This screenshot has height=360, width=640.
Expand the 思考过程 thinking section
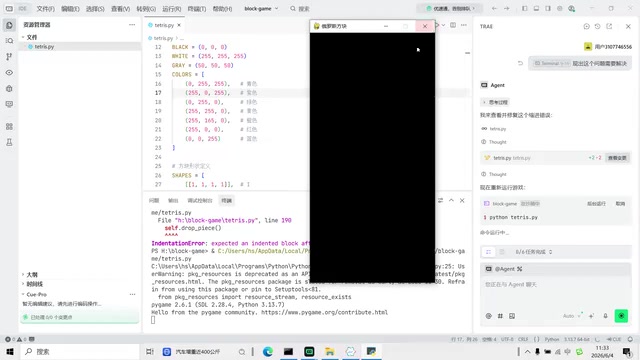(496, 102)
